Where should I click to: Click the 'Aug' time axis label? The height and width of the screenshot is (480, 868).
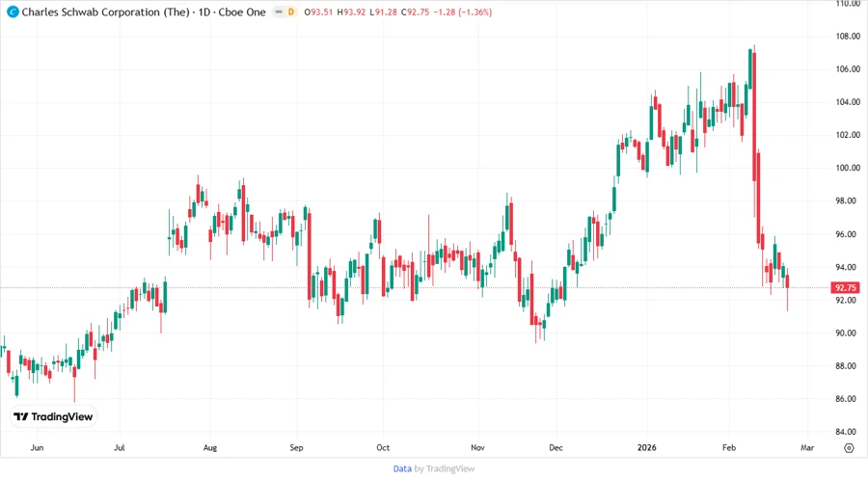pos(210,447)
